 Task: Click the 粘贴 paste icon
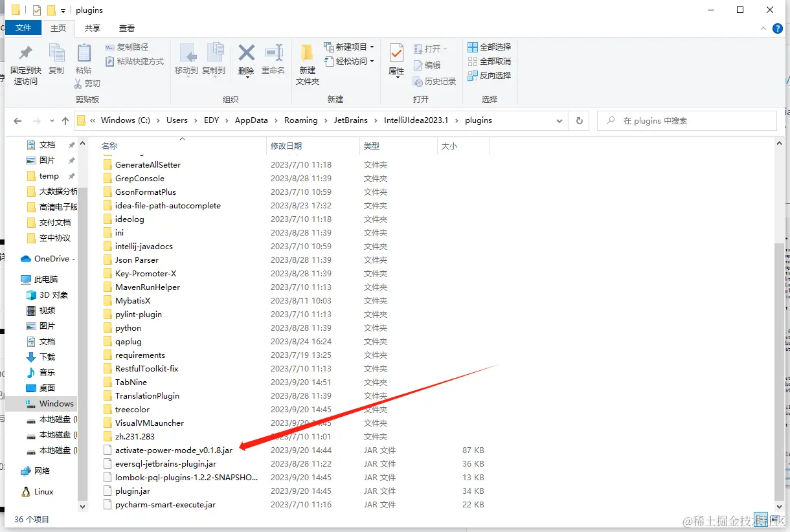click(84, 53)
